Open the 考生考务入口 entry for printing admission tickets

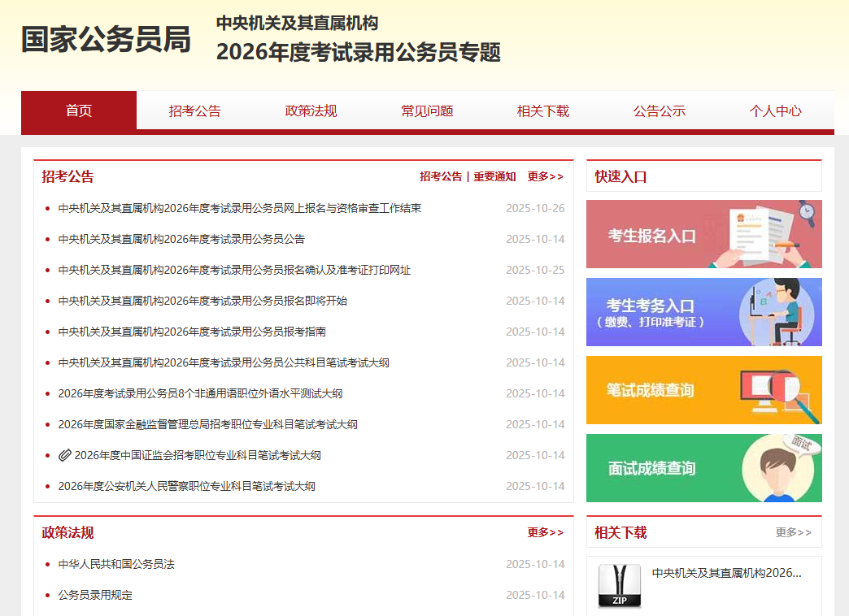tap(703, 312)
